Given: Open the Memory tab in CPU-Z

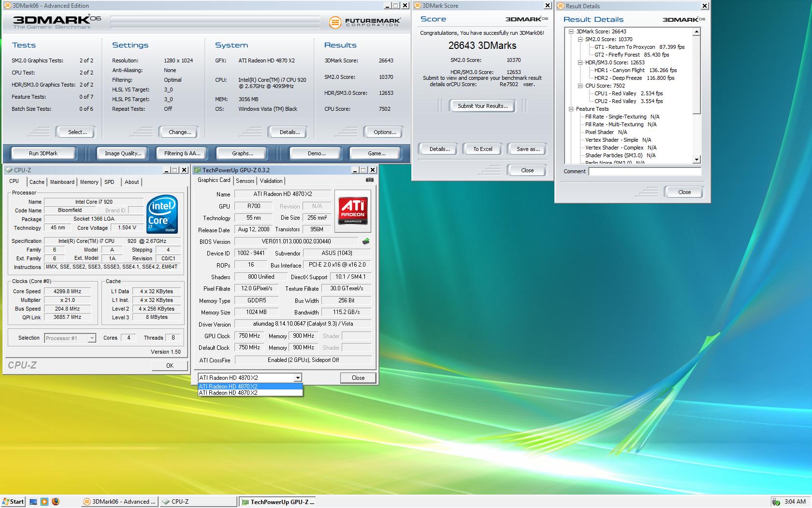Looking at the screenshot, I should click(89, 182).
